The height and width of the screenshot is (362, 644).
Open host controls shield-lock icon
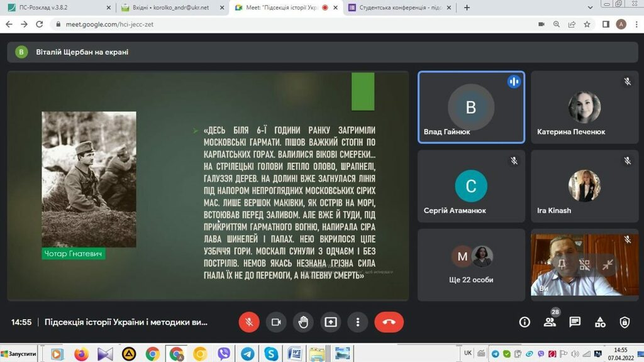point(625,322)
